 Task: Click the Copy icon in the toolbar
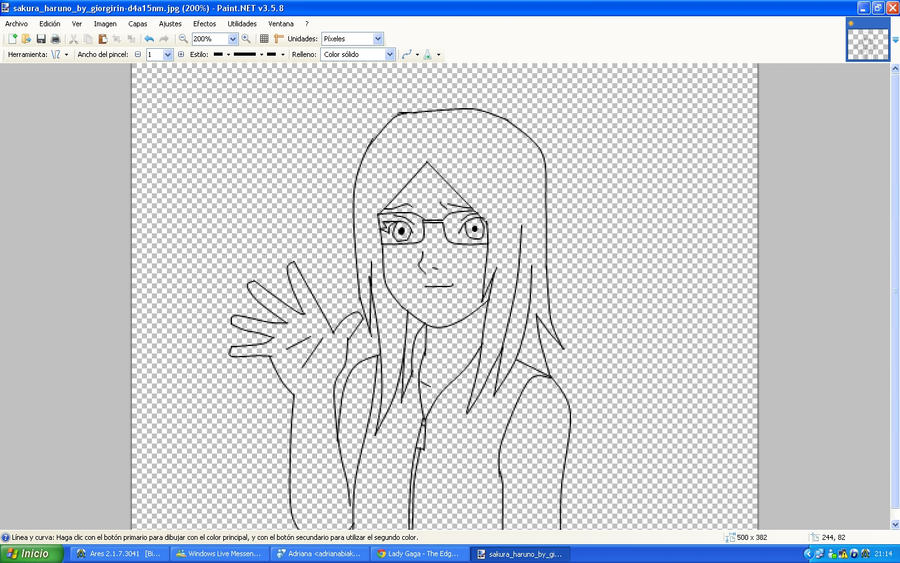(x=88, y=39)
